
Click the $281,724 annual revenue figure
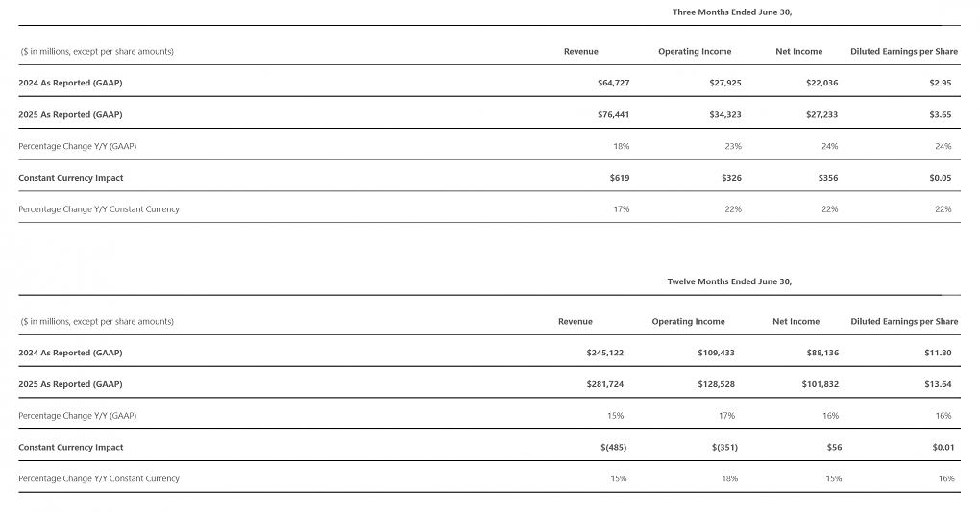(x=605, y=384)
